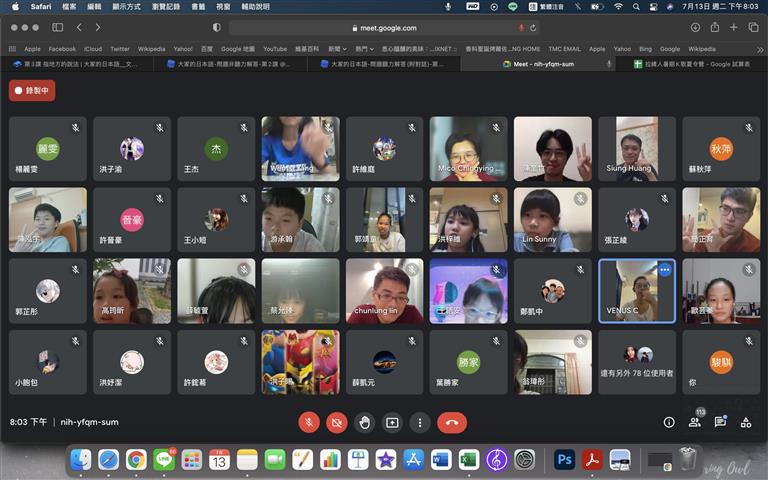Open meeting details info icon
The image size is (768, 480).
(669, 422)
